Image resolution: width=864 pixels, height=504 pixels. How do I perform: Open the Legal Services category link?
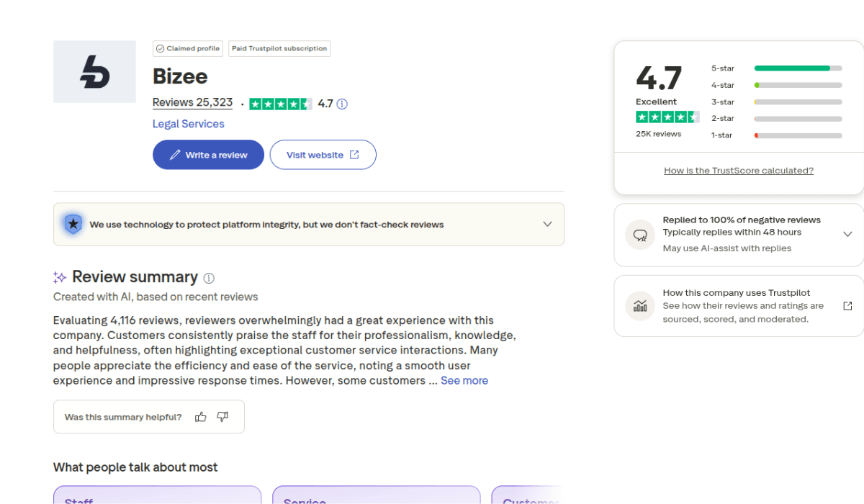[x=189, y=124]
